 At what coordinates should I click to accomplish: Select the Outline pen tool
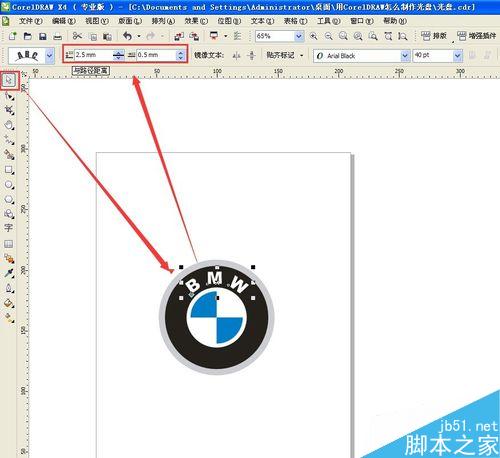(x=9, y=288)
